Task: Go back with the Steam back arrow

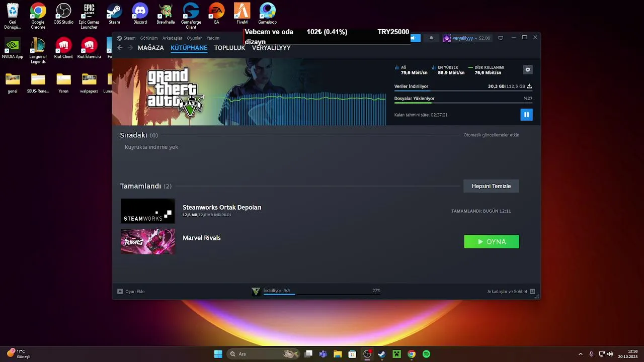Action: tap(120, 48)
